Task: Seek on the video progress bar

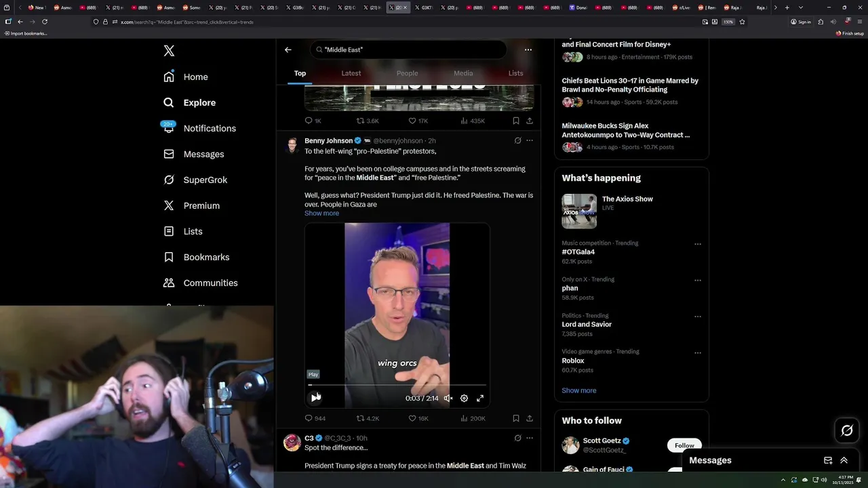Action: (x=397, y=385)
